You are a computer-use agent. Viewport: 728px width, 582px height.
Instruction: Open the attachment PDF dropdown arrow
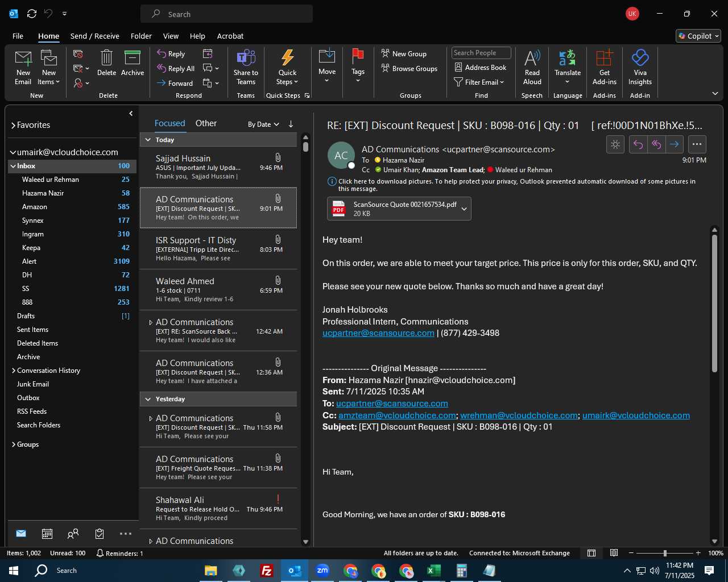(464, 209)
